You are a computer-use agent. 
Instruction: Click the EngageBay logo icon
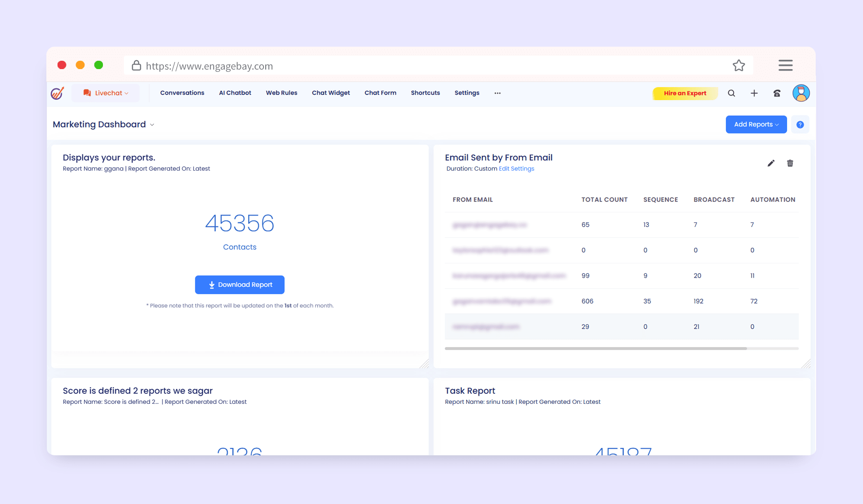pyautogui.click(x=58, y=93)
